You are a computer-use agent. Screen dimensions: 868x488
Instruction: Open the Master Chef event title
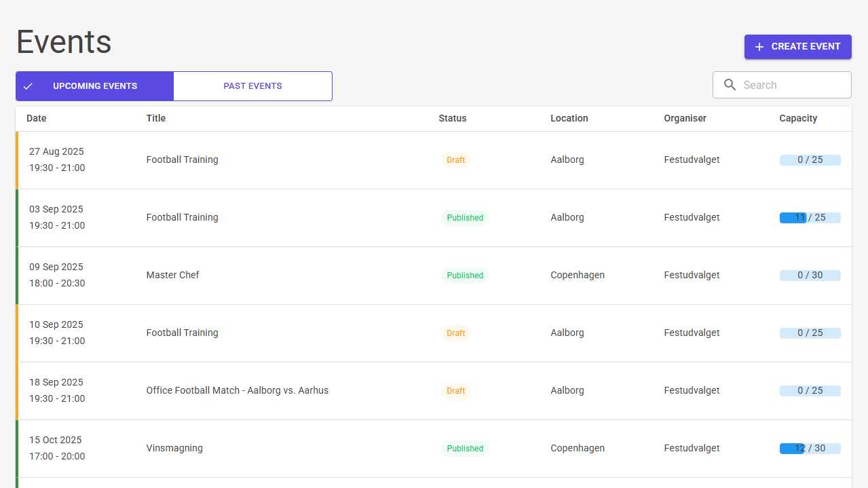coord(173,276)
